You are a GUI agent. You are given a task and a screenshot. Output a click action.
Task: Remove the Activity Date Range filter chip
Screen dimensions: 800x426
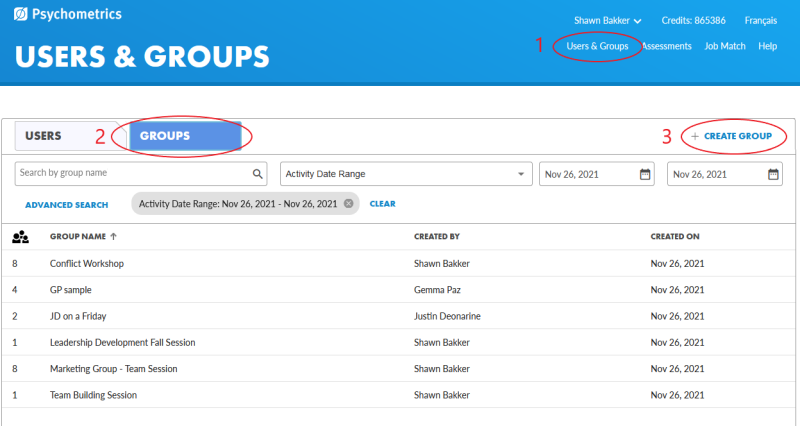click(x=348, y=204)
